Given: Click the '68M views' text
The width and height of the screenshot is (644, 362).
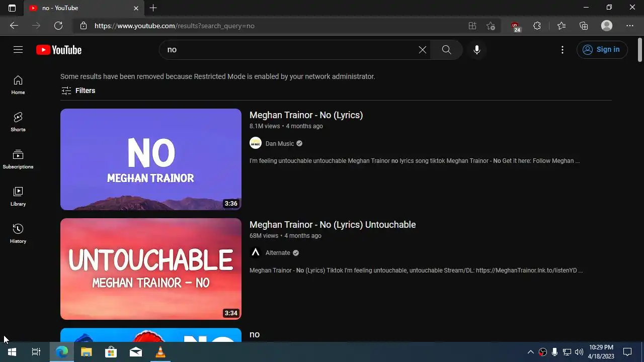Looking at the screenshot, I should pos(264,236).
